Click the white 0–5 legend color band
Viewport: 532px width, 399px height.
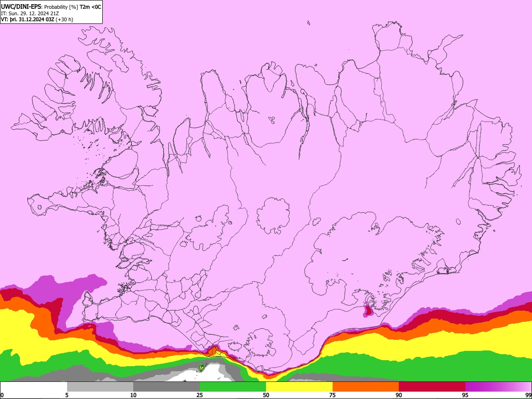(x=34, y=387)
